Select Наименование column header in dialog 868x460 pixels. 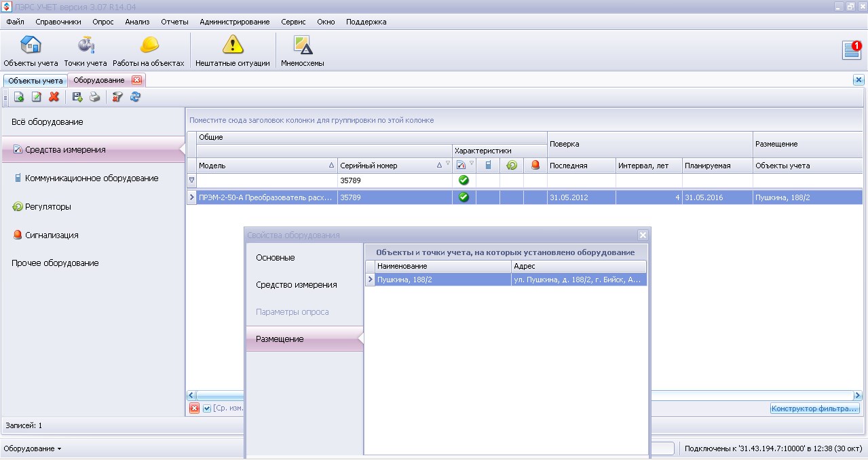pos(443,267)
